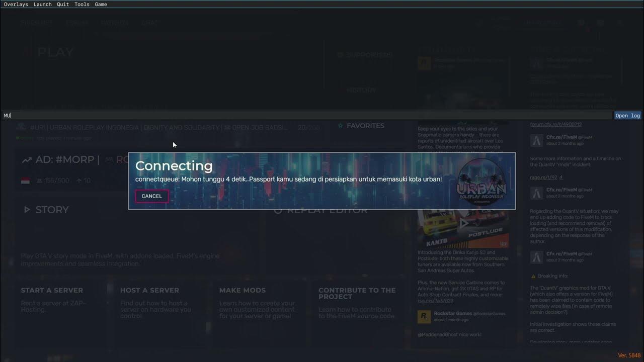Open the Launch menu

click(42, 4)
